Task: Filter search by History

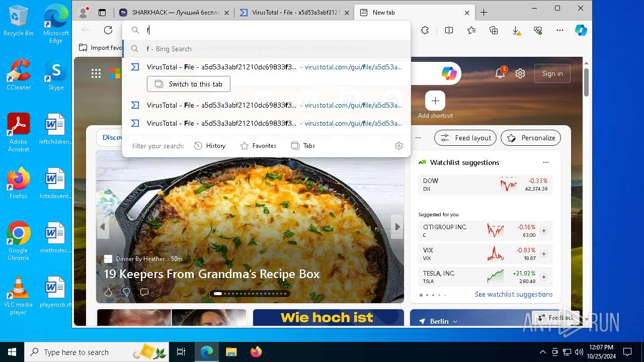Action: [210, 146]
